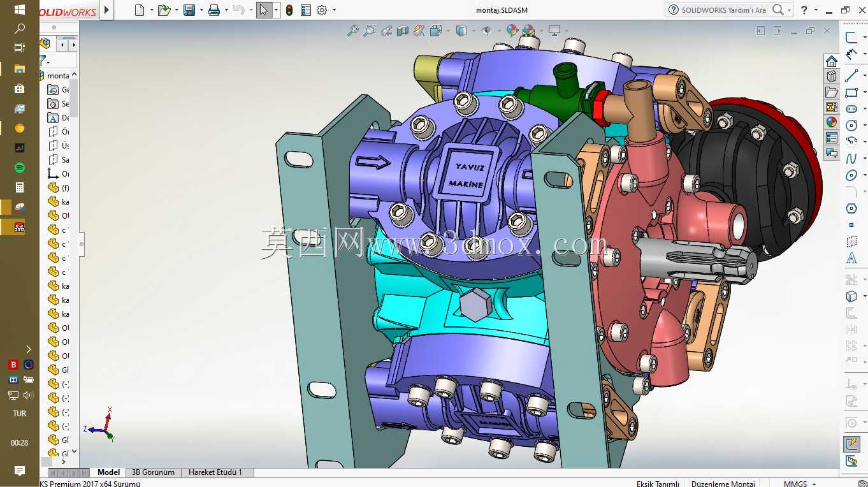
Task: Click the Open file icon
Action: [x=164, y=10]
